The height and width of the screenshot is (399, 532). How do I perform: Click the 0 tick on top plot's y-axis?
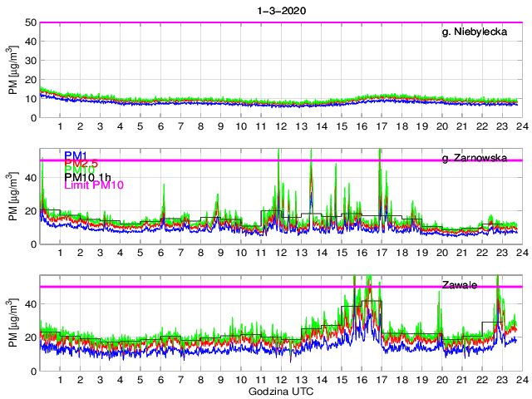[x=33, y=117]
